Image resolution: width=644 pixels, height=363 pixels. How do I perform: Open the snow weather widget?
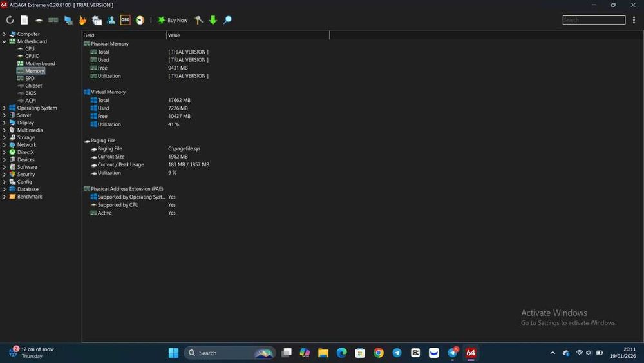pyautogui.click(x=32, y=352)
